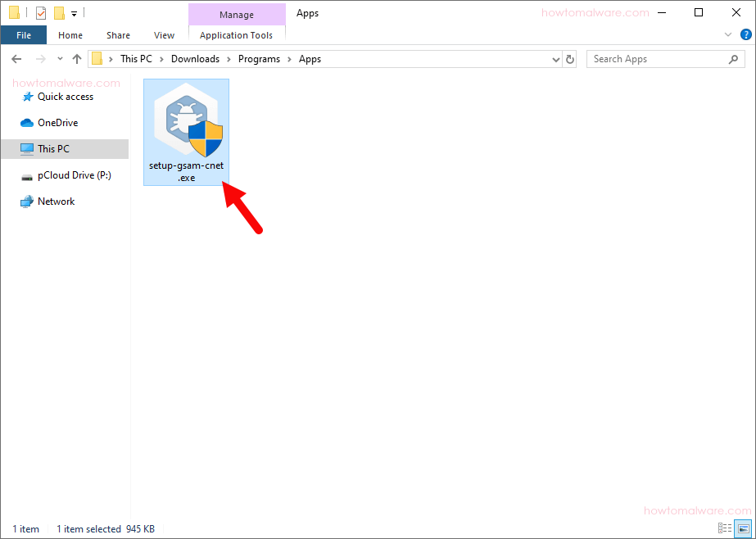This screenshot has width=756, height=539.
Task: Navigate back using the back arrow
Action: 16,58
